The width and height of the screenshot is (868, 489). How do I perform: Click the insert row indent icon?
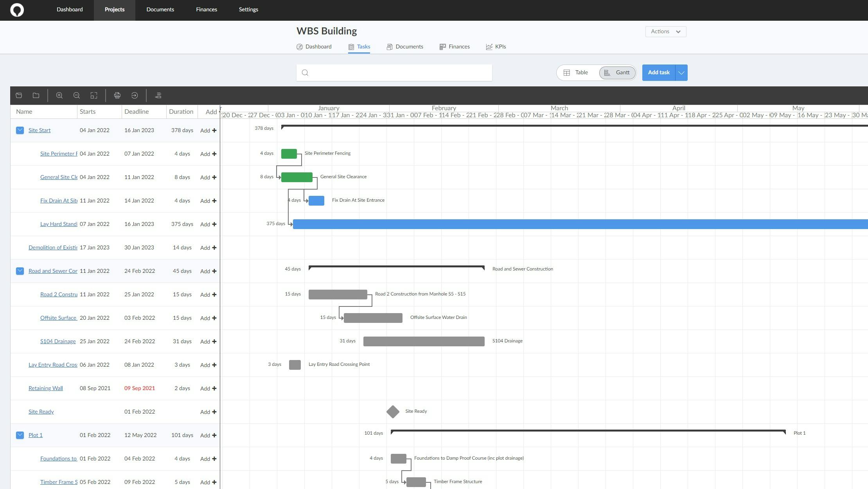pyautogui.click(x=158, y=95)
